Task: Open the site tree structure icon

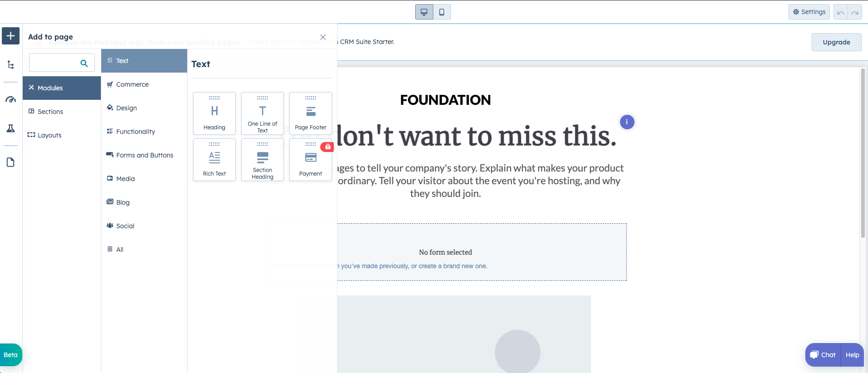Action: click(10, 65)
